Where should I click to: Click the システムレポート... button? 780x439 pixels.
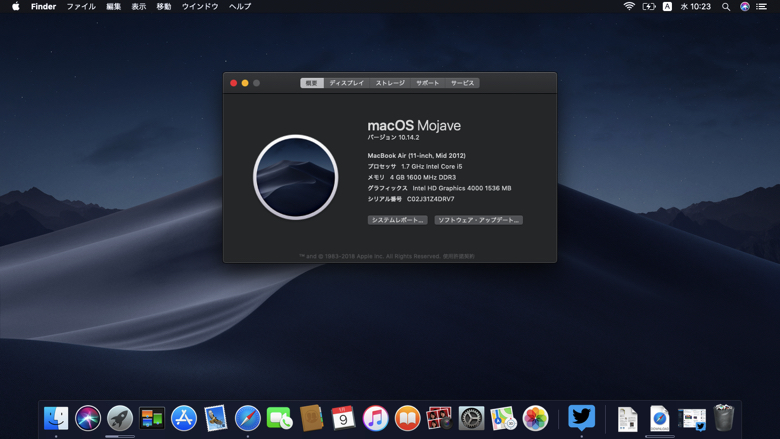click(397, 220)
